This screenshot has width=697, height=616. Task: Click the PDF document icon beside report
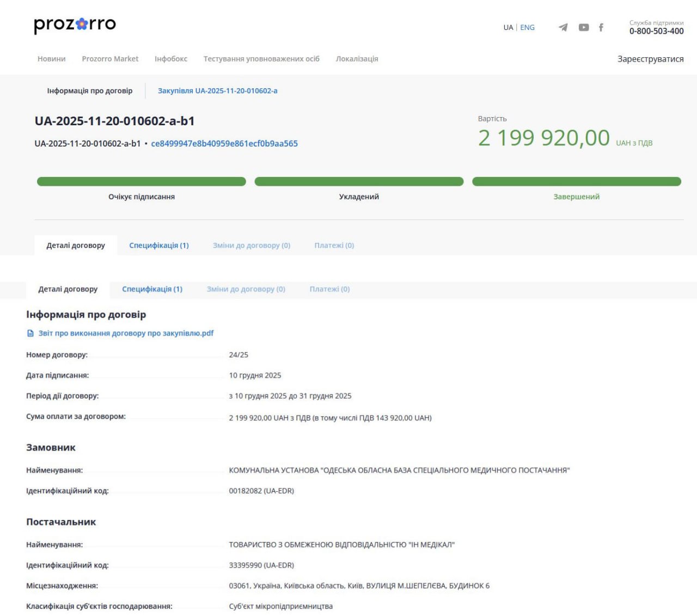click(30, 333)
